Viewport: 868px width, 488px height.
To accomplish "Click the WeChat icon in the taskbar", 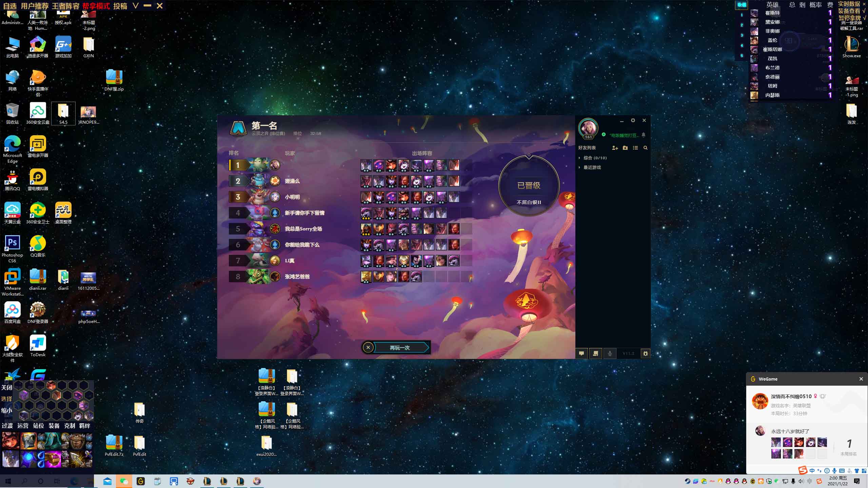I will [124, 481].
